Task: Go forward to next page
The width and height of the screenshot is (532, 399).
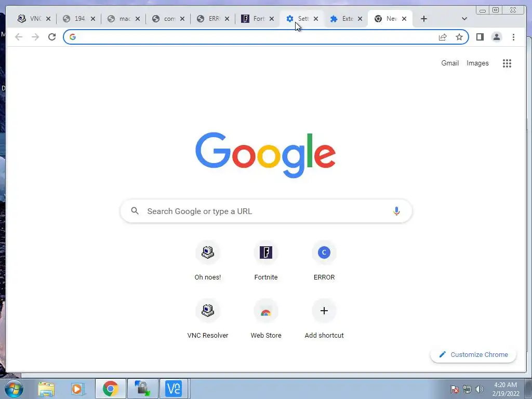Action: [35, 37]
